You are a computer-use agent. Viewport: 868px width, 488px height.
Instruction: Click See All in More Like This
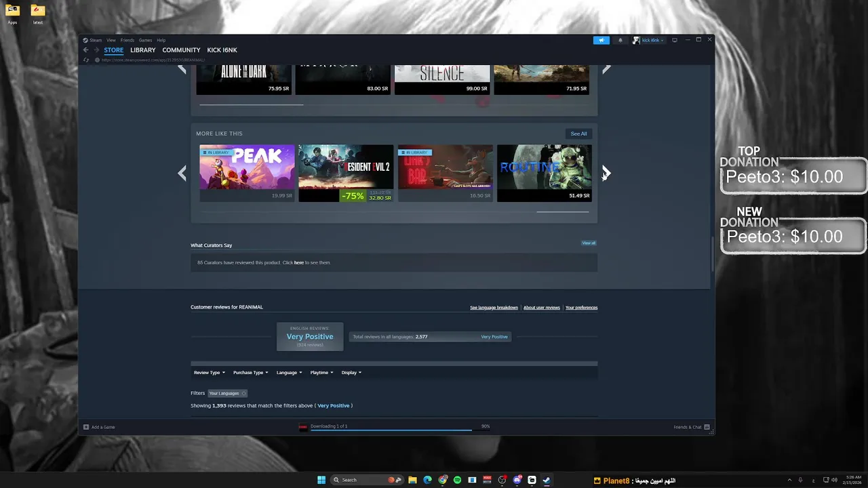click(x=578, y=134)
